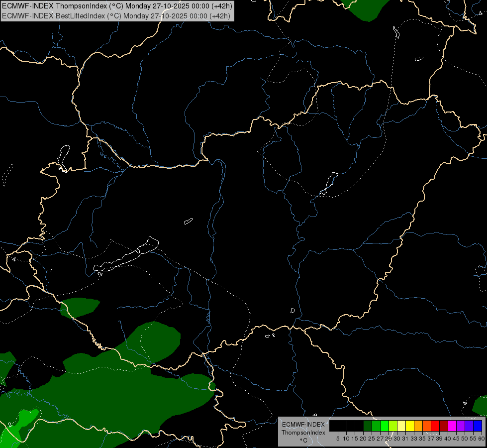Select the dark green 20–25 legend swatch
The height and width of the screenshot is (448, 487).
click(x=368, y=426)
